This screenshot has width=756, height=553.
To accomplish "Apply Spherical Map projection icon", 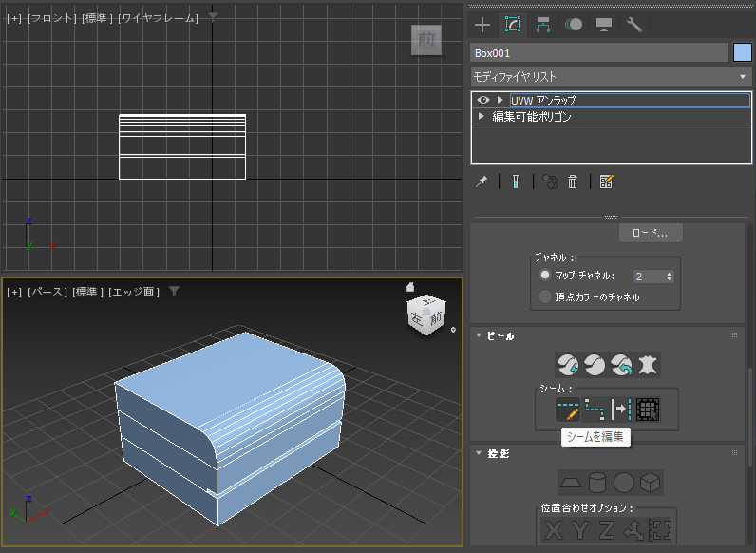I will coord(623,483).
